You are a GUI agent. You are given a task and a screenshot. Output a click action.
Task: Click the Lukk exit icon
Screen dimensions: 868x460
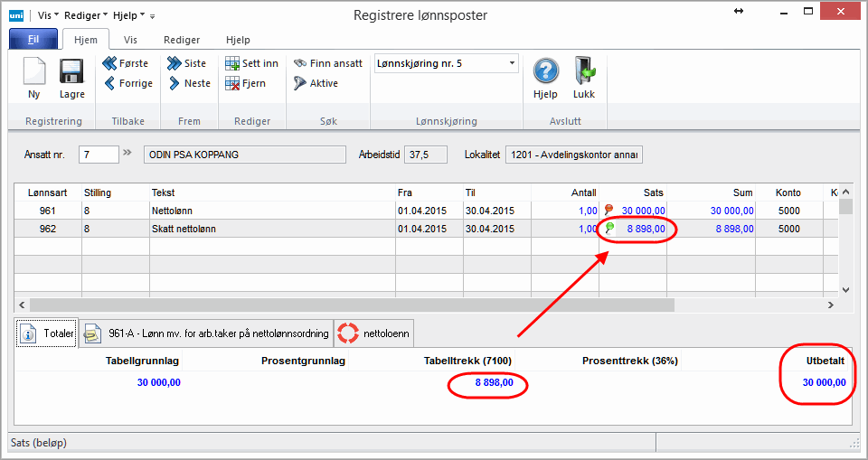click(584, 72)
